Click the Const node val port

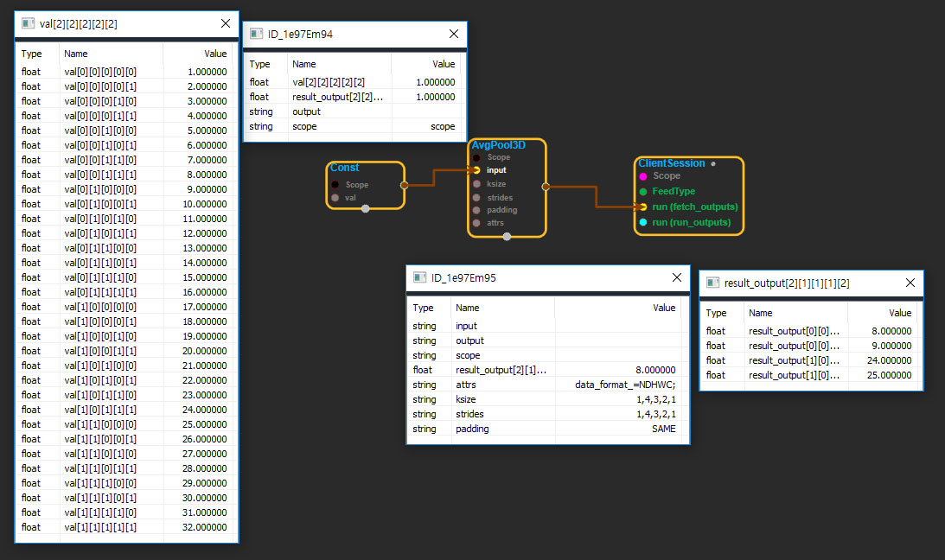click(x=335, y=198)
